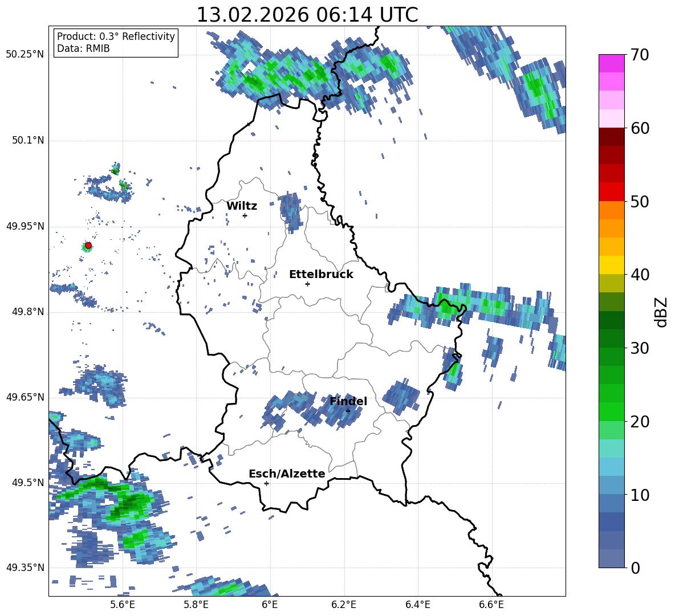This screenshot has width=675, height=616.
Task: Select the Wiltz city label
Action: click(x=242, y=206)
